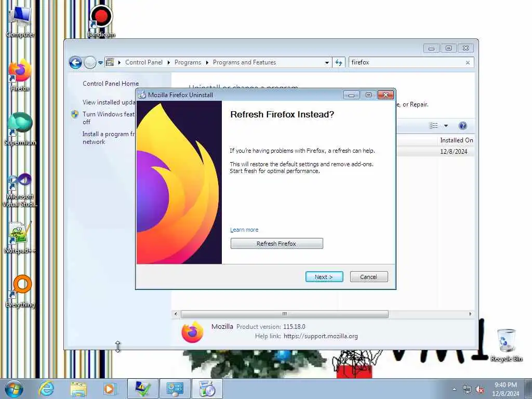Click Learn more in the uninstall dialog
Image resolution: width=532 pixels, height=399 pixels.
tap(244, 230)
